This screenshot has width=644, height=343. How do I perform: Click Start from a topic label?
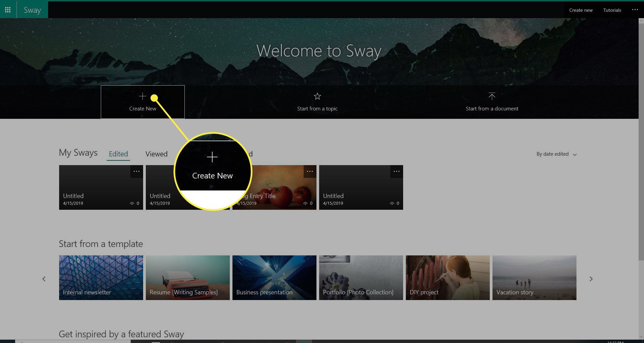click(317, 109)
